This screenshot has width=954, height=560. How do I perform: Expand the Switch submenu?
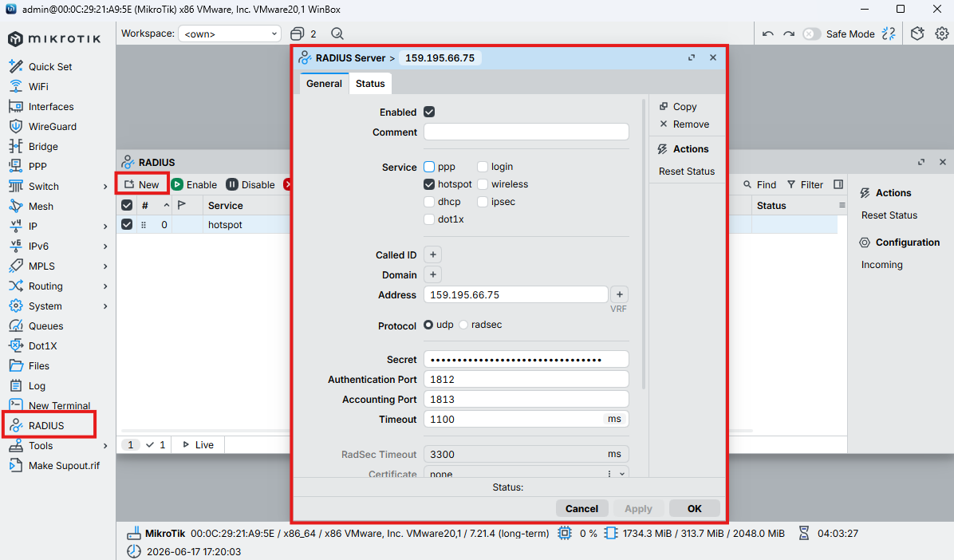pyautogui.click(x=105, y=187)
